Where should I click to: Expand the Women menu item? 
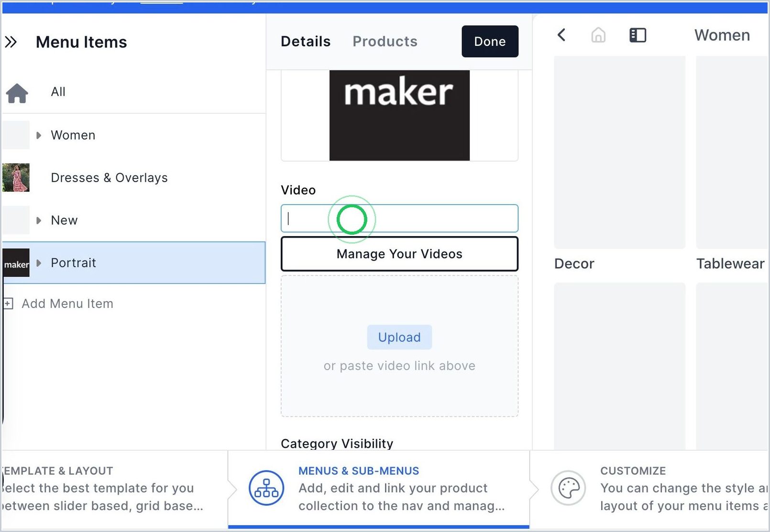(39, 135)
